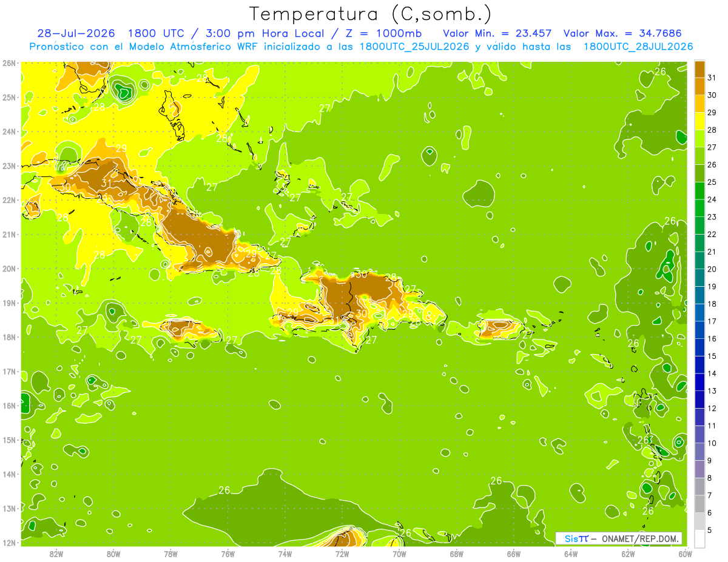Click the valid-until stamp "1800UTC_28JUL2026"
This screenshot has height=562, width=728.
638,47
